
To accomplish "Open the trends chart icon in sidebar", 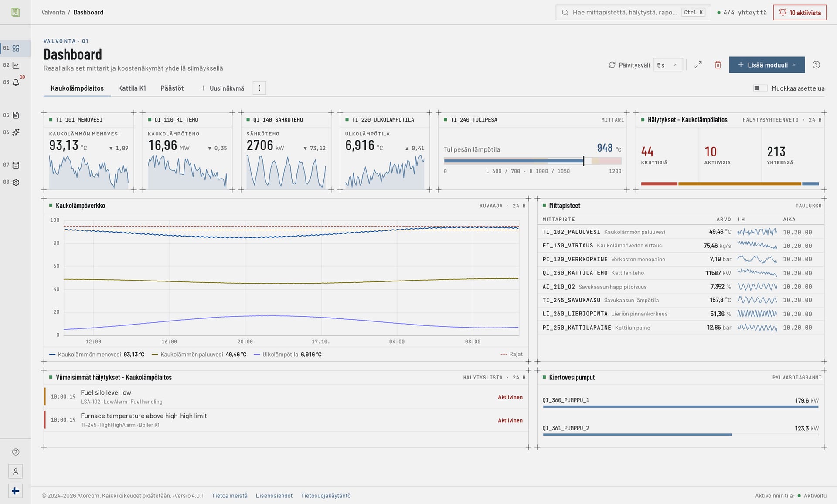I will click(16, 65).
